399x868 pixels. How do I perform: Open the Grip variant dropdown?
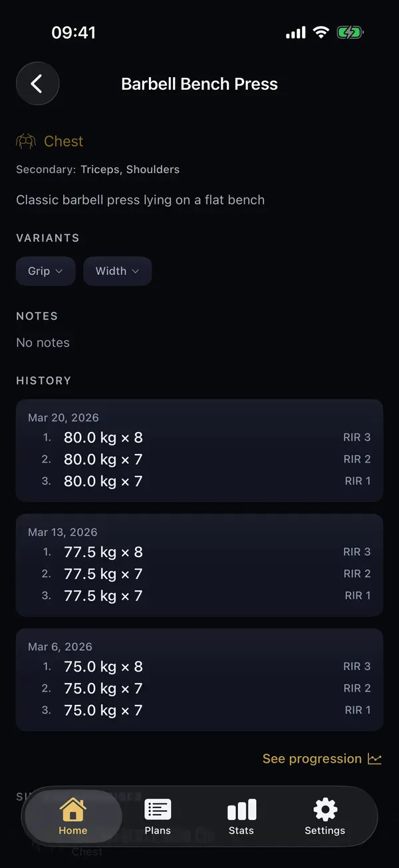45,271
